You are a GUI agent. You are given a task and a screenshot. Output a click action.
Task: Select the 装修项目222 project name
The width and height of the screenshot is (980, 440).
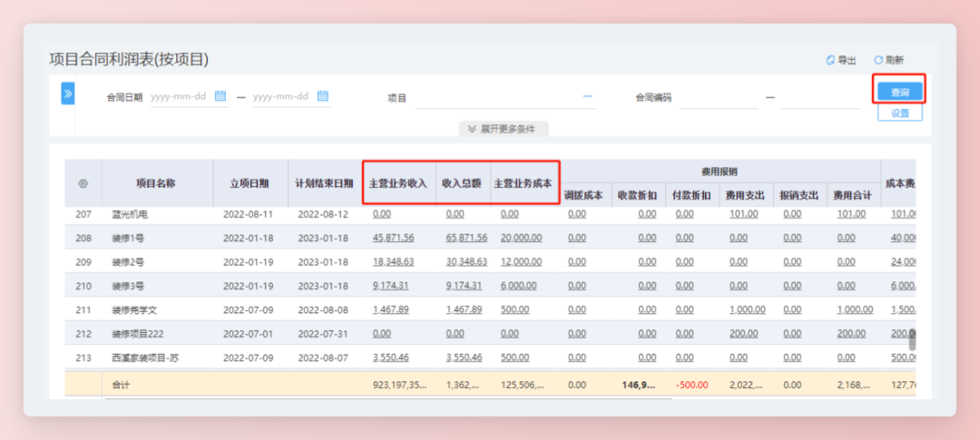[x=138, y=334]
